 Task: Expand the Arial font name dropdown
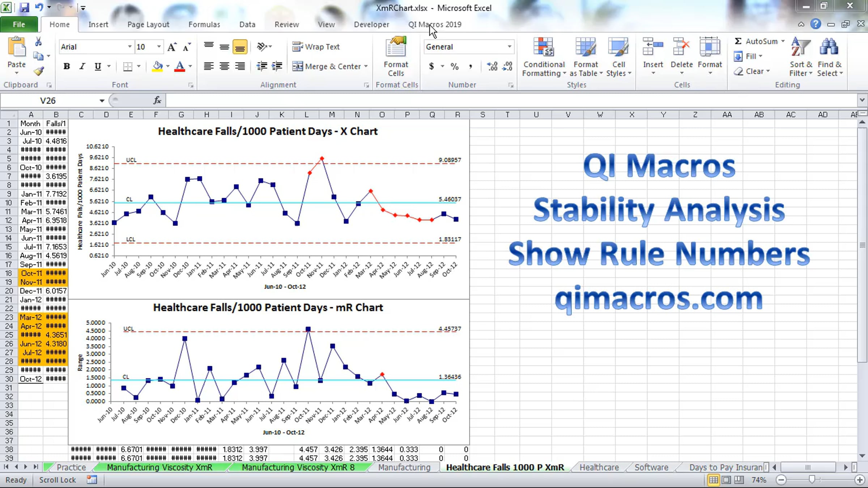pos(129,47)
